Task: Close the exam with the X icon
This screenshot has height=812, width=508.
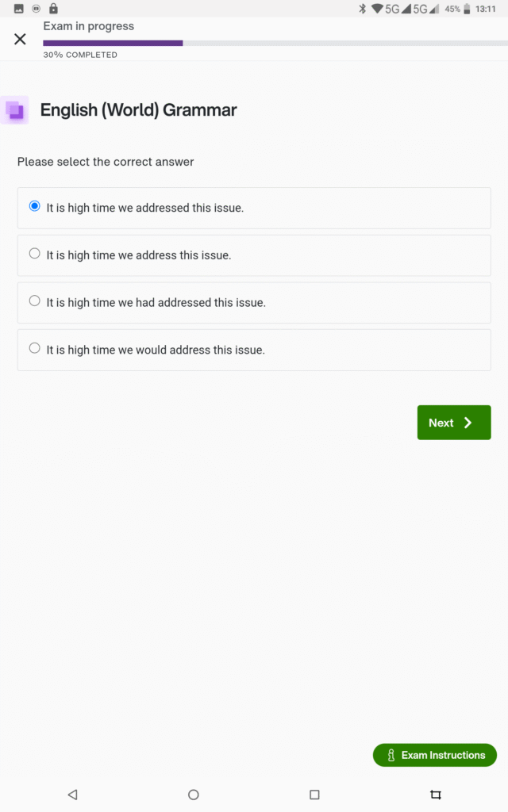Action: 21,39
